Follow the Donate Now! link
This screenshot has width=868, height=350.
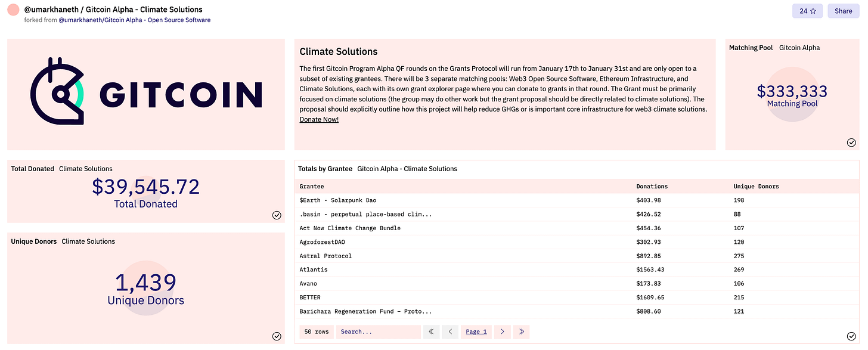[319, 119]
